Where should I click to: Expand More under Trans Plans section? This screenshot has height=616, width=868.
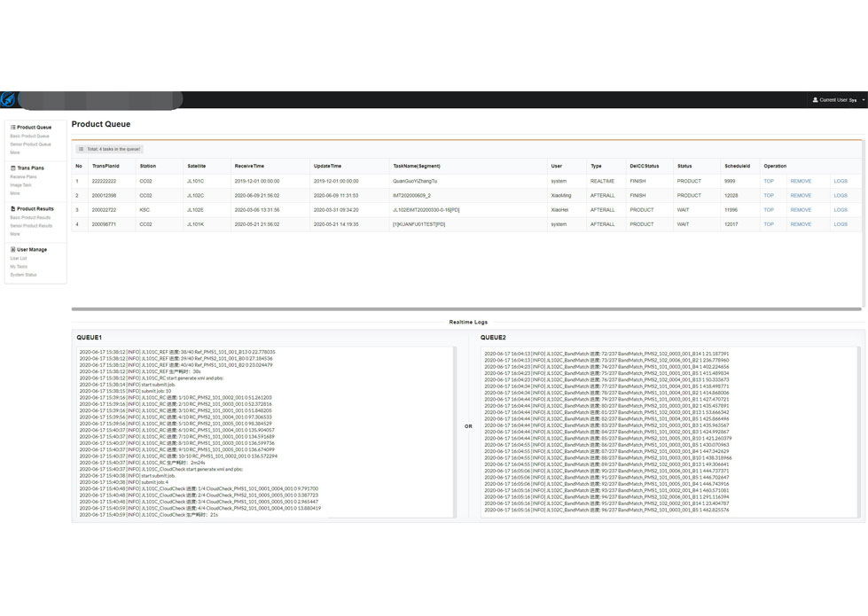tap(15, 193)
